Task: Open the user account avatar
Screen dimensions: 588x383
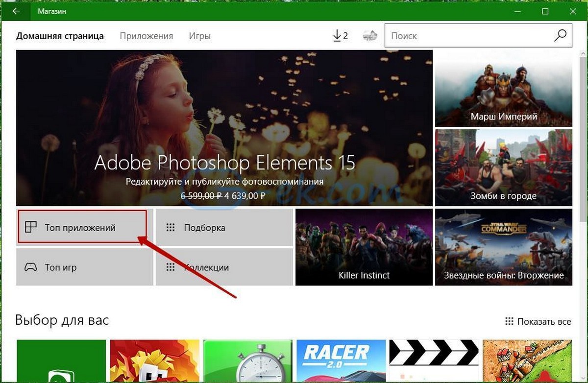Action: [x=369, y=36]
